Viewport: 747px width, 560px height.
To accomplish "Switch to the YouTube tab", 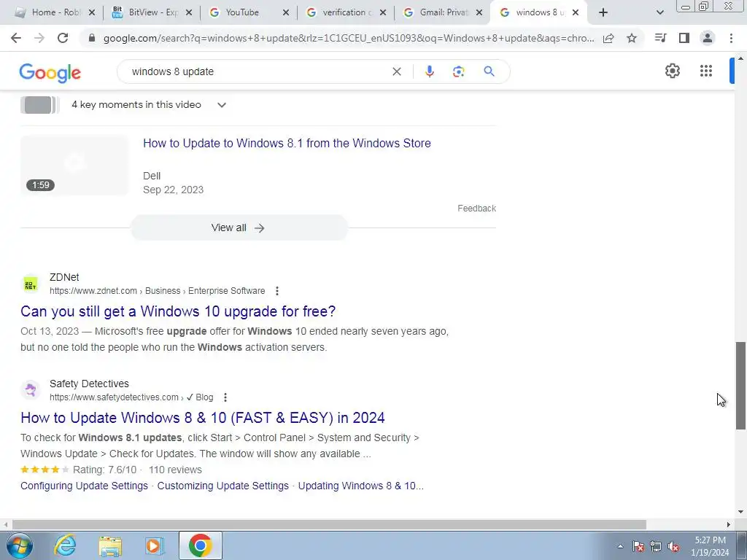I will tap(249, 12).
